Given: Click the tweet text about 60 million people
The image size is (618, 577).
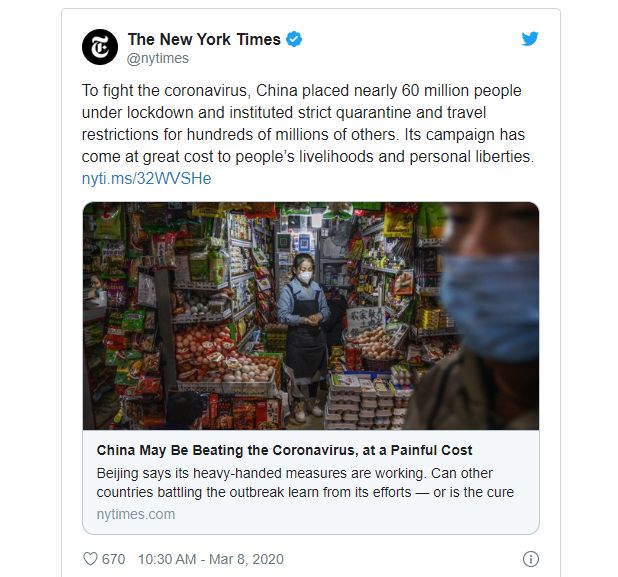Looking at the screenshot, I should [x=307, y=123].
